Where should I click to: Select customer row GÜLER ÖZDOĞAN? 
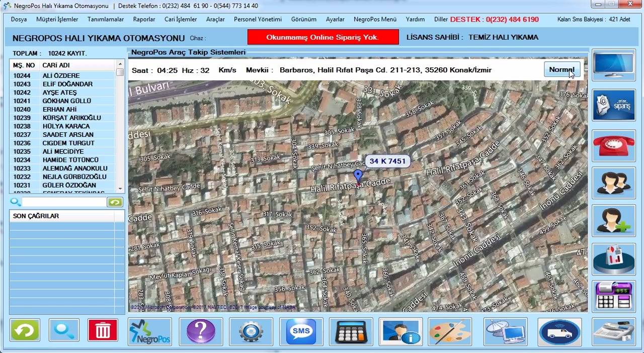click(62, 185)
